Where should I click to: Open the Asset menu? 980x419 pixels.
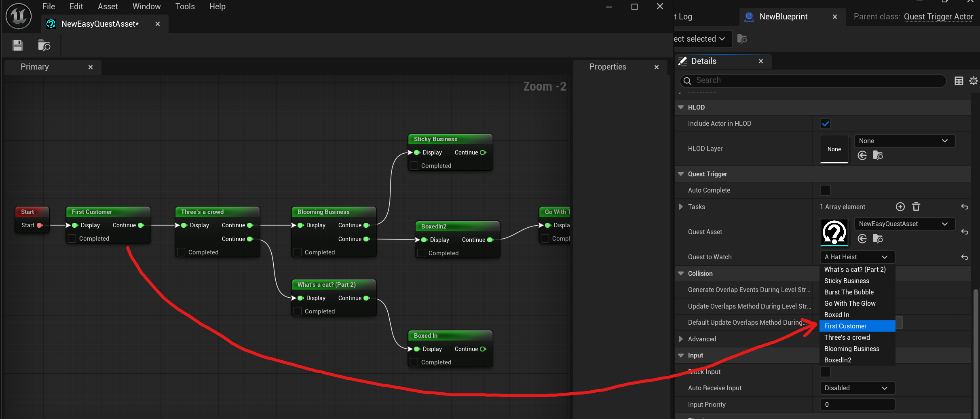(108, 6)
